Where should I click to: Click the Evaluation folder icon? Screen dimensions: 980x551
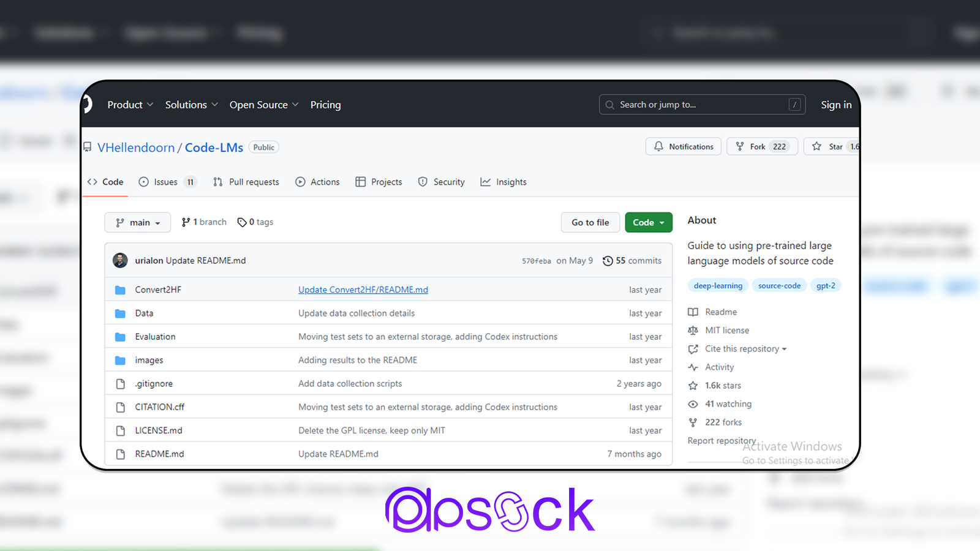[120, 337]
